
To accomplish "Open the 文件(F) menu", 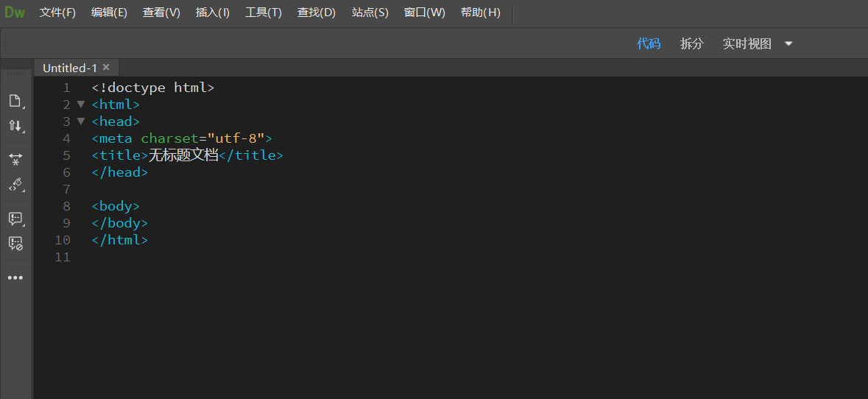I will (57, 13).
